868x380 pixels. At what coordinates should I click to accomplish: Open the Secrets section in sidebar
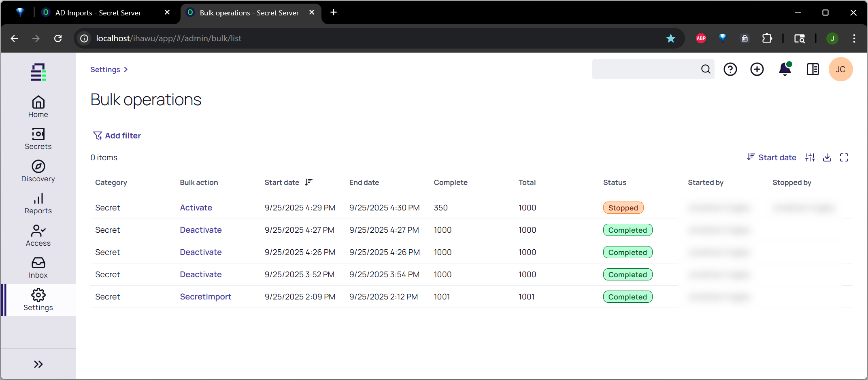tap(38, 139)
